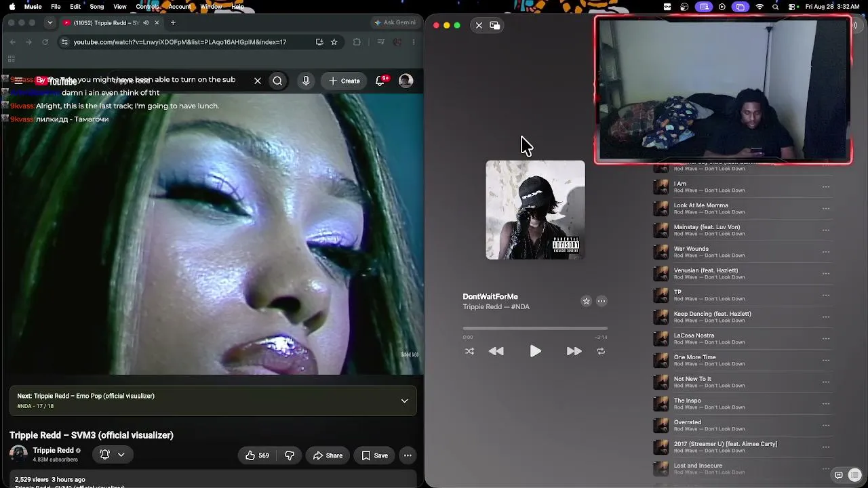Toggle the Playing Next queue list
Viewport: 868px width, 488px height.
click(854, 475)
